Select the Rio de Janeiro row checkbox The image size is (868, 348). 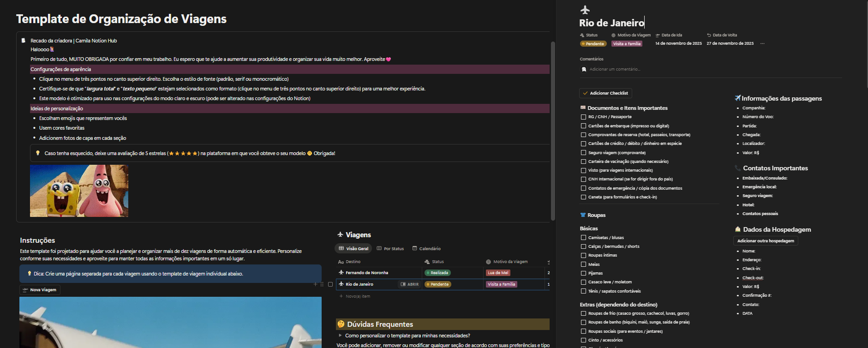coord(330,284)
